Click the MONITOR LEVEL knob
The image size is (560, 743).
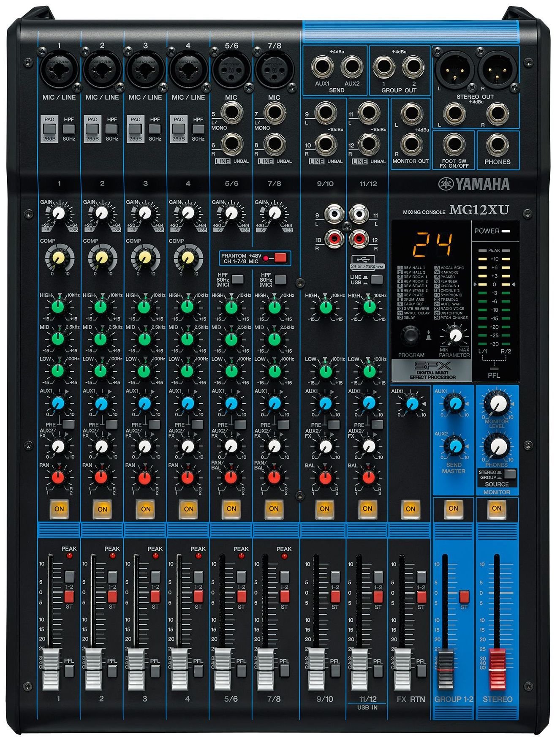point(497,403)
